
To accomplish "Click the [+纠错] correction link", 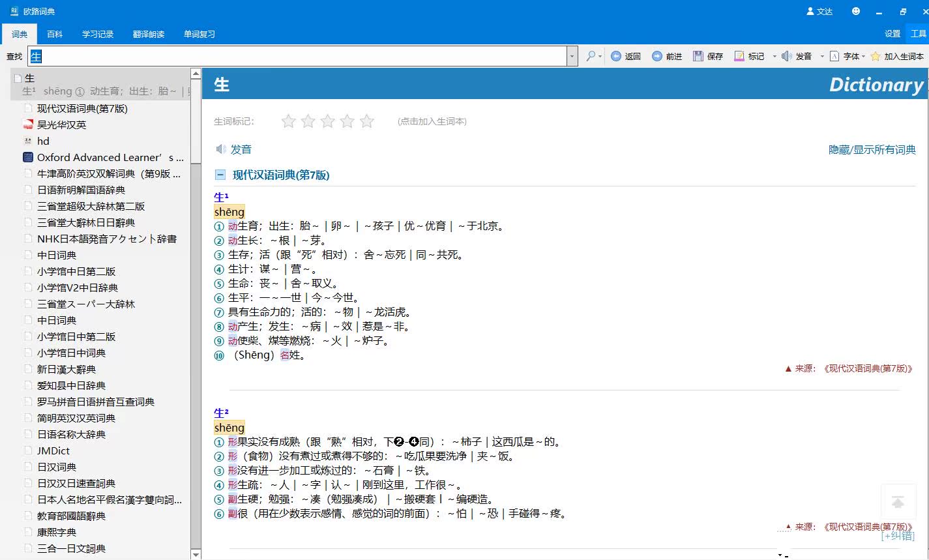I will coord(898,536).
